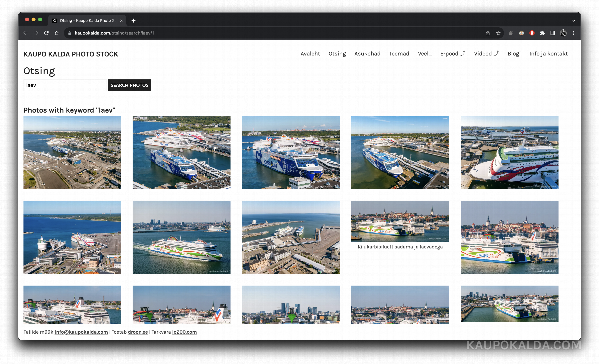Go to the Teemad page
Screen dimensions: 599x364
pyautogui.click(x=399, y=54)
